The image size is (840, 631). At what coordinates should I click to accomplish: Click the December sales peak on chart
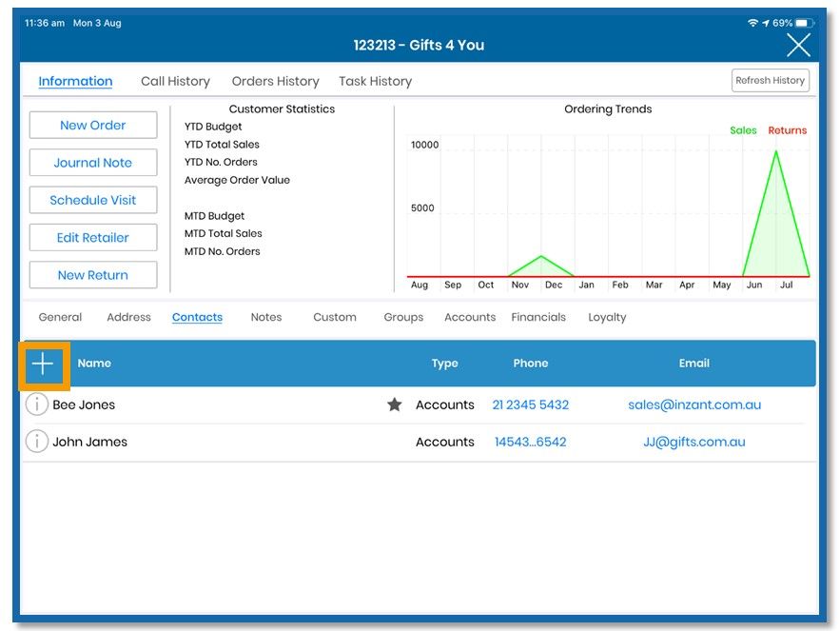point(541,257)
